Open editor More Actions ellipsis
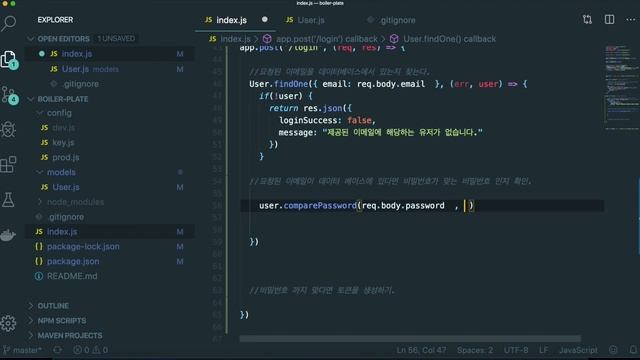The height and width of the screenshot is (360, 640). (x=631, y=20)
